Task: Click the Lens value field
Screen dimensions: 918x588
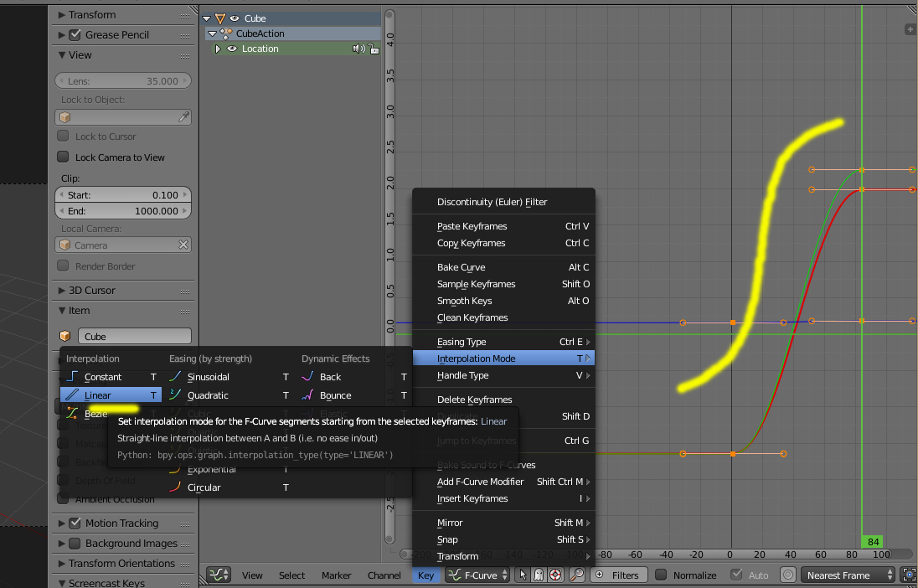Action: (123, 81)
